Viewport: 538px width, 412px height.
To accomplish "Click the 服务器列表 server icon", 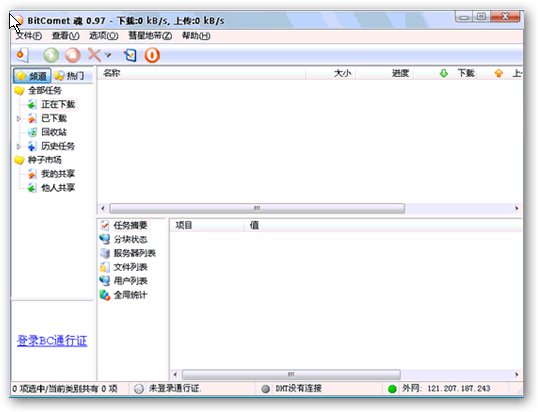I will pos(105,253).
